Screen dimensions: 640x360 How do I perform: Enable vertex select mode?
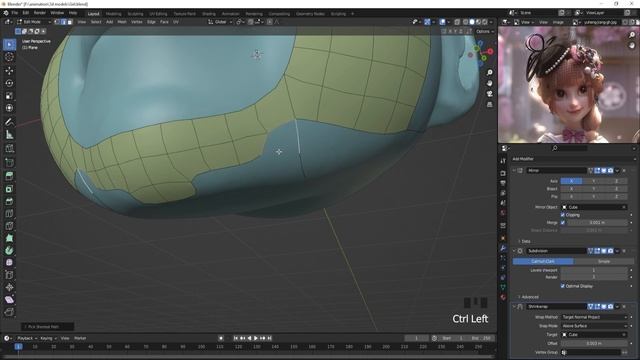point(58,22)
